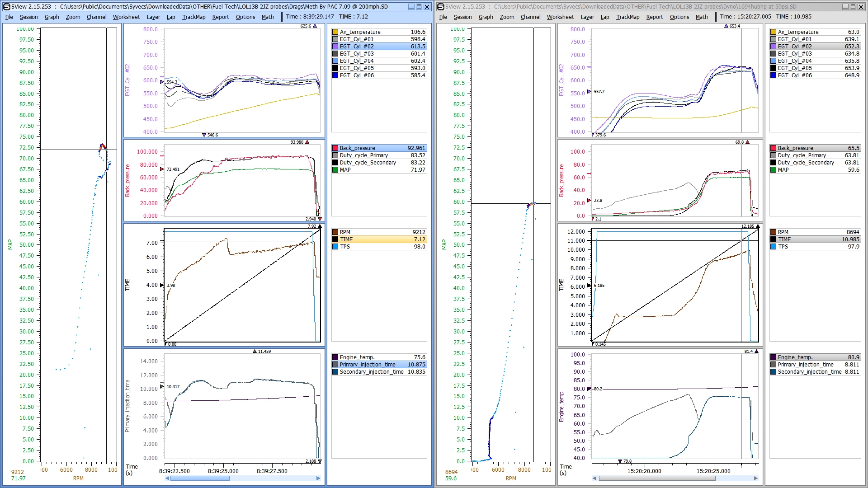Click the 79.8 marker below right Engine_temp graph
The image size is (868, 488).
point(620,461)
